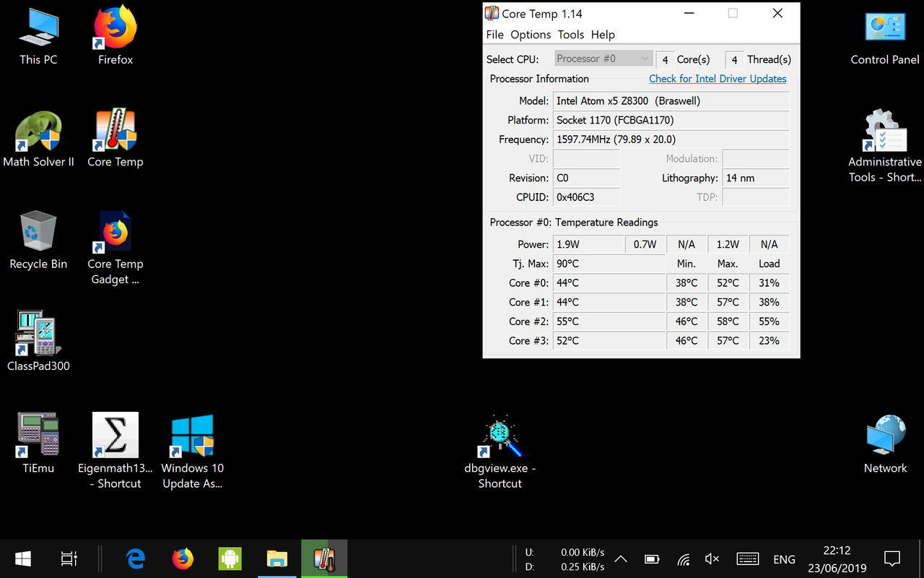Open Firefox from the taskbar

pyautogui.click(x=183, y=558)
